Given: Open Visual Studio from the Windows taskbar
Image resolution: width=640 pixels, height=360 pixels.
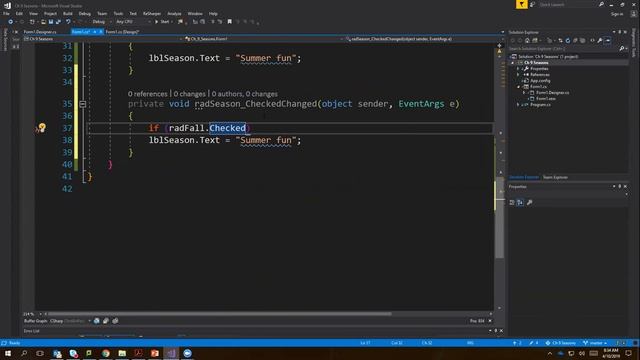Looking at the screenshot, I should pyautogui.click(x=171, y=353).
